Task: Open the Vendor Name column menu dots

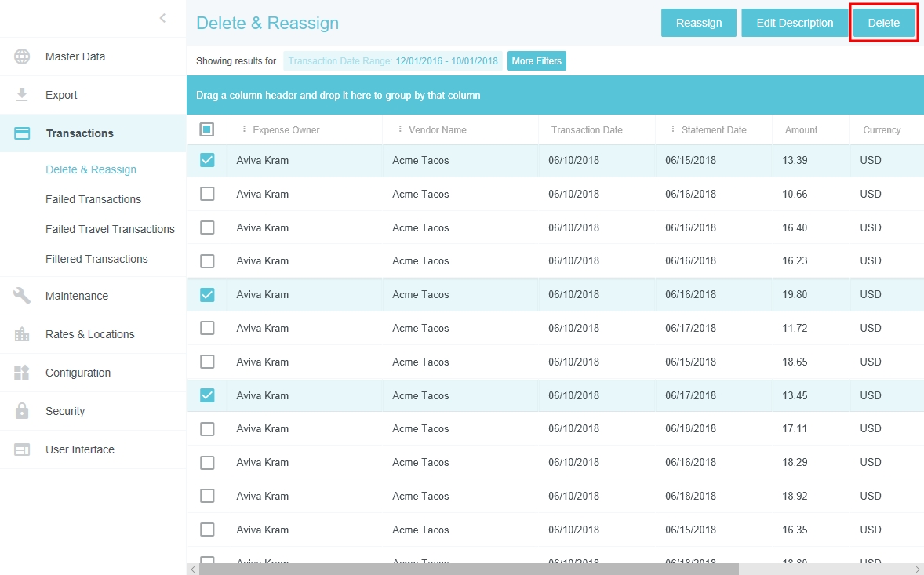Action: tap(400, 129)
